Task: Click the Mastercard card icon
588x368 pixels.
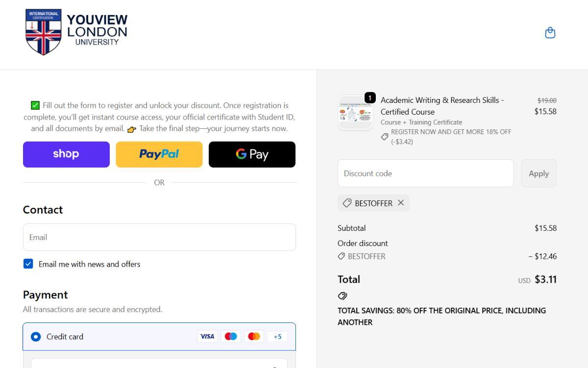Action: coord(254,337)
